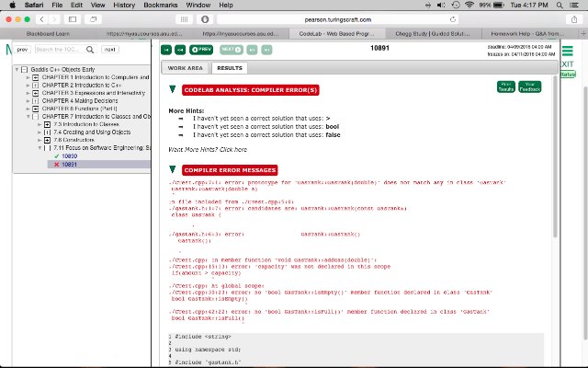The height and width of the screenshot is (368, 588).
Task: Go back with Safari's back arrow
Action: click(x=41, y=19)
